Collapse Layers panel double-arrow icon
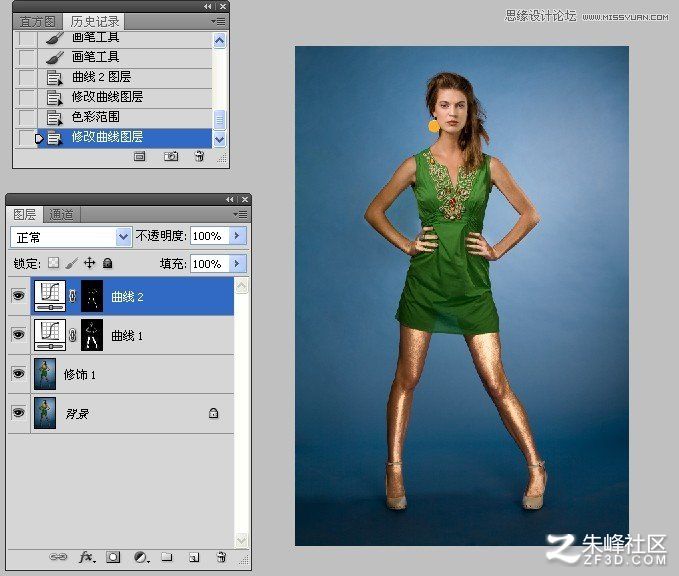The height and width of the screenshot is (576, 679). [x=230, y=200]
